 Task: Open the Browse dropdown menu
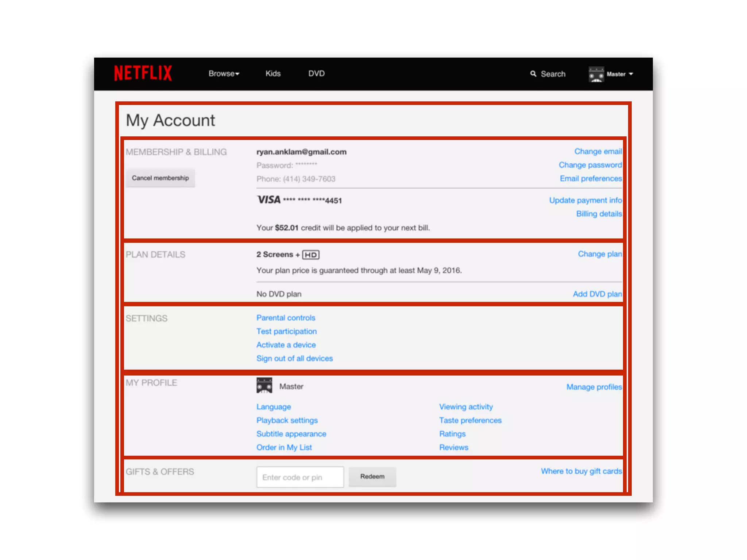pyautogui.click(x=224, y=74)
